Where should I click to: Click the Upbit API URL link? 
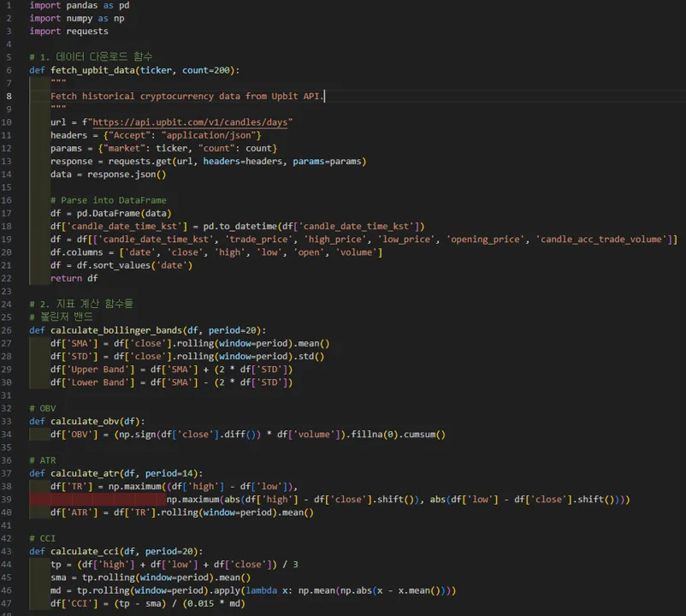coord(190,122)
